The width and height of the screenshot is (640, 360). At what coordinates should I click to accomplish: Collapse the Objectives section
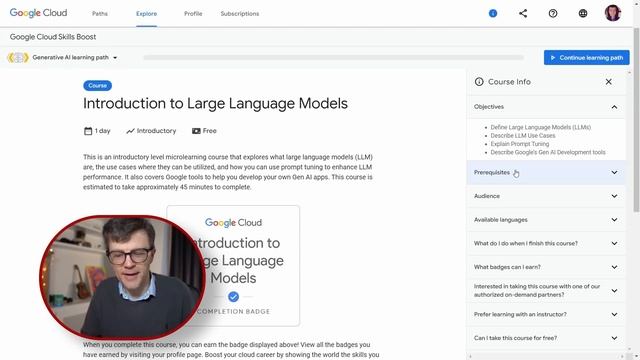tap(546, 107)
